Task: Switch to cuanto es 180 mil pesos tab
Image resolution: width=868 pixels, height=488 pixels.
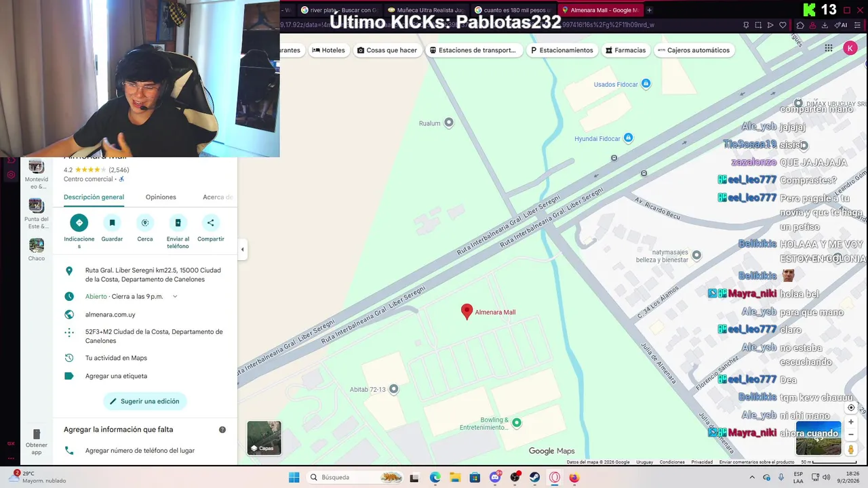Action: 513,10
